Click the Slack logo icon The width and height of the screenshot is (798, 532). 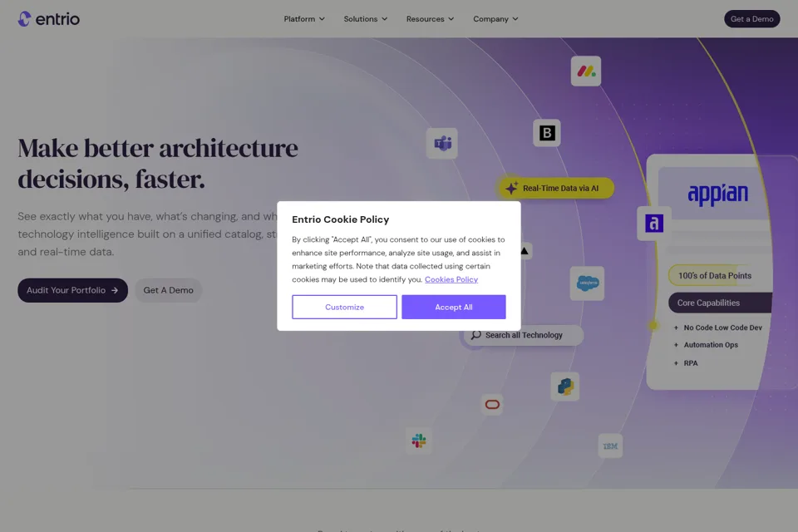pyautogui.click(x=419, y=441)
